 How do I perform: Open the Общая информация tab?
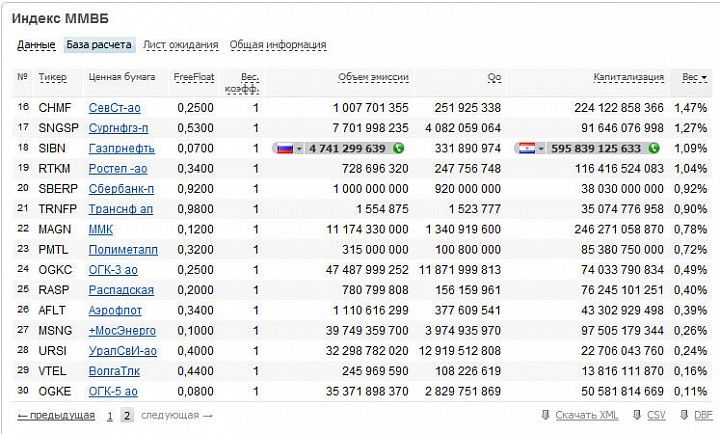coord(278,45)
